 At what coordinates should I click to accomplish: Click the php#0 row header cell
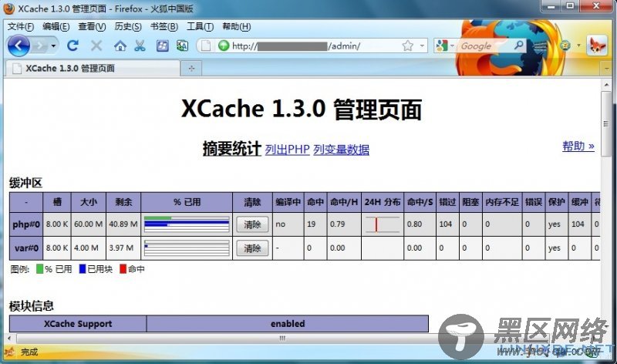(x=26, y=224)
